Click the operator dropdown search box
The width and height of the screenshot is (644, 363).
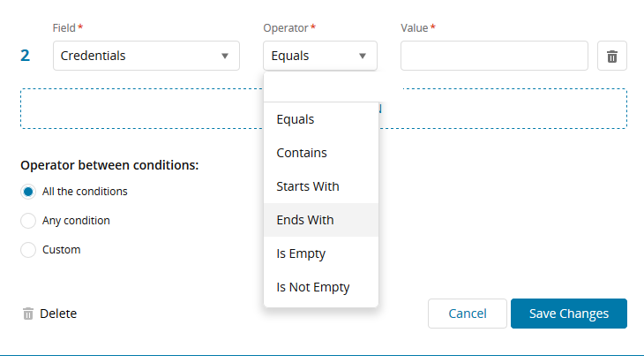coord(321,88)
